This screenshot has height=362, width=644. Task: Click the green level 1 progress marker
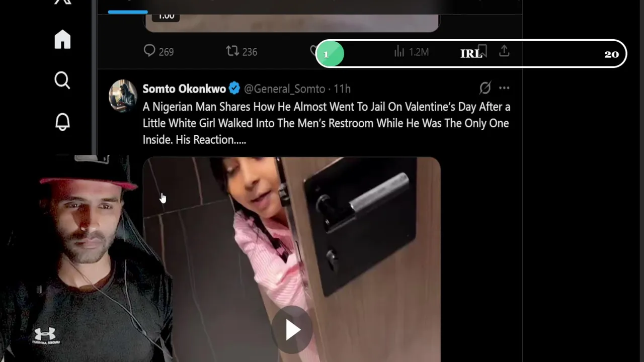point(330,54)
